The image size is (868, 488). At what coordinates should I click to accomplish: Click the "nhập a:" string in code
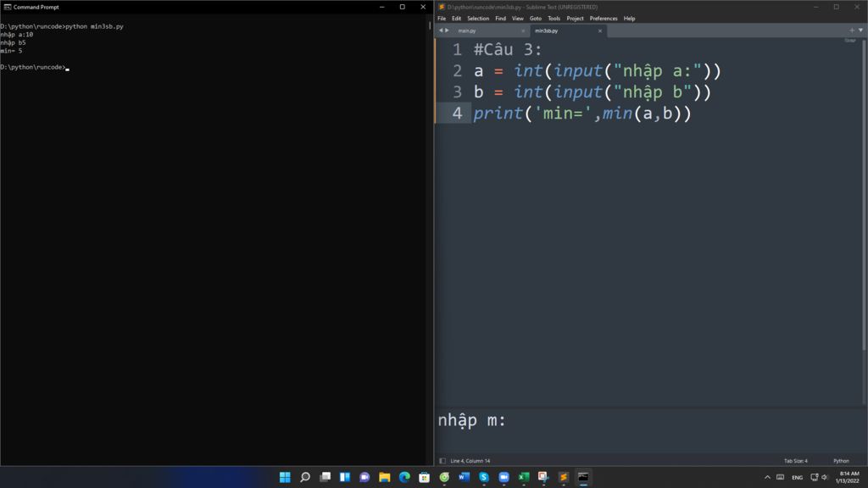[658, 71]
